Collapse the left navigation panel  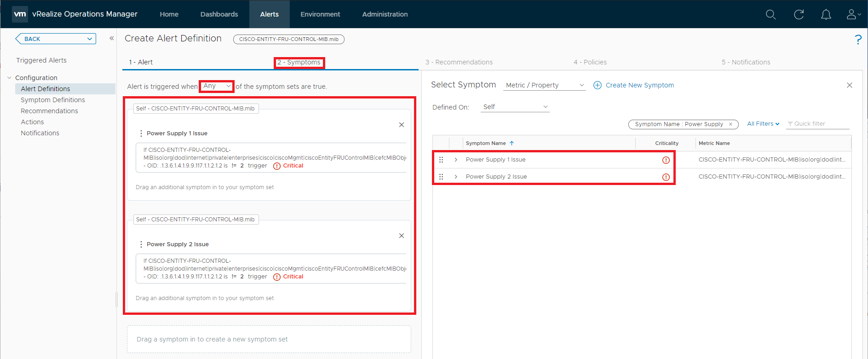point(111,39)
